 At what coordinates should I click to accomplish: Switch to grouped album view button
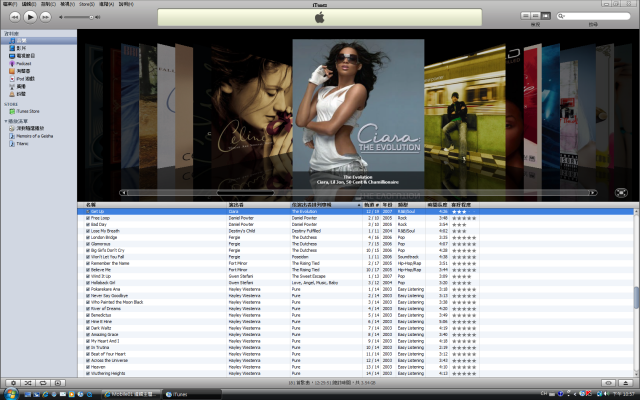[536, 16]
